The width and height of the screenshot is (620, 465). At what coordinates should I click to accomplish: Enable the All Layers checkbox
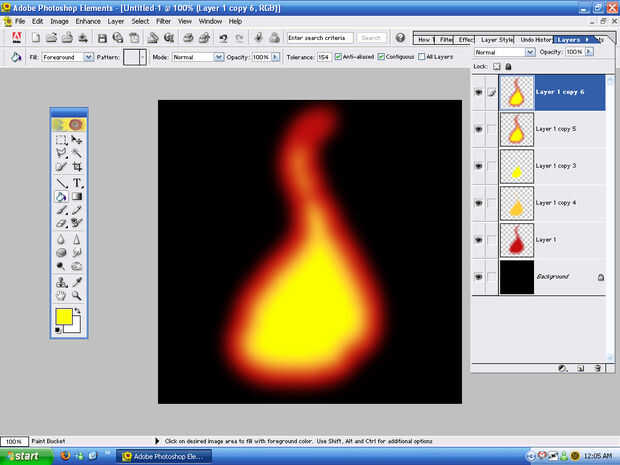pyautogui.click(x=421, y=57)
